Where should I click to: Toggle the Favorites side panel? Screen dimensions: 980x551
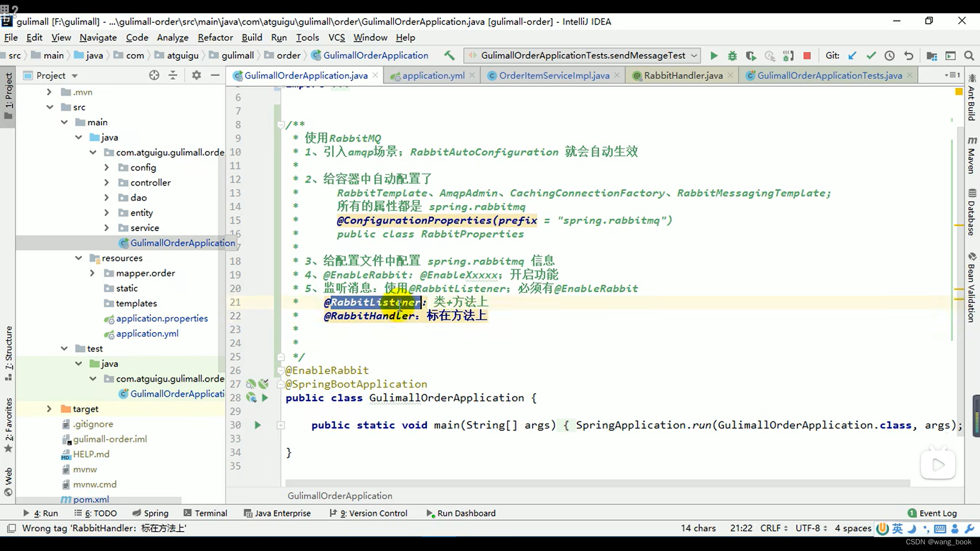[x=9, y=425]
